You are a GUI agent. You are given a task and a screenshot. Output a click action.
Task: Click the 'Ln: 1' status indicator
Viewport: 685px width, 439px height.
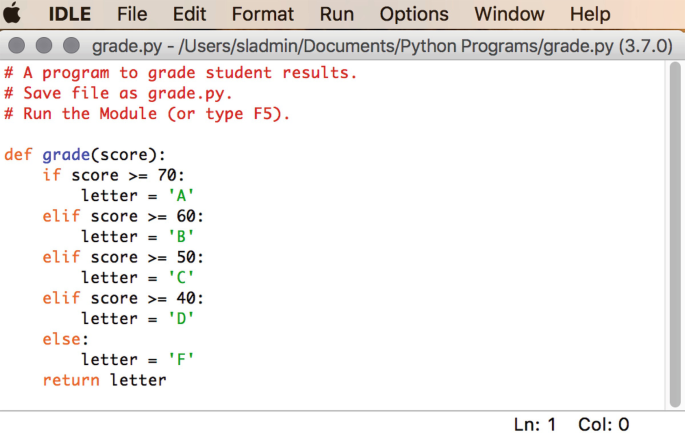(535, 424)
